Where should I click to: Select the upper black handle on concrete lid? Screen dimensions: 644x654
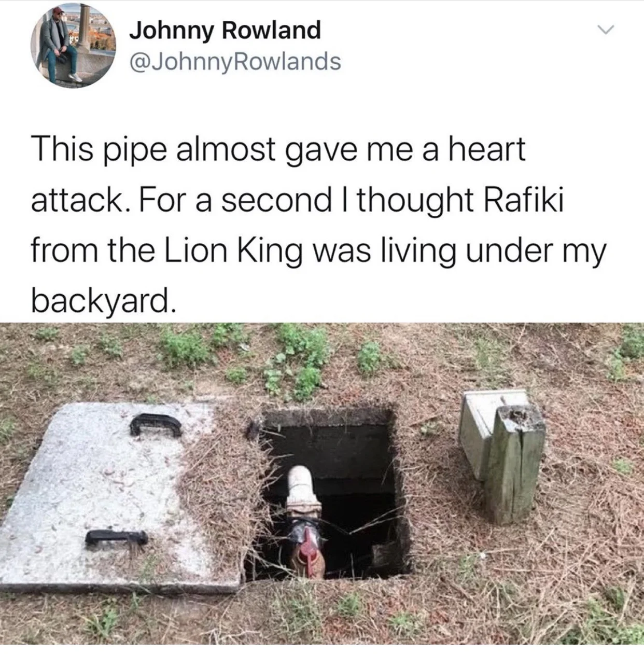click(x=156, y=424)
